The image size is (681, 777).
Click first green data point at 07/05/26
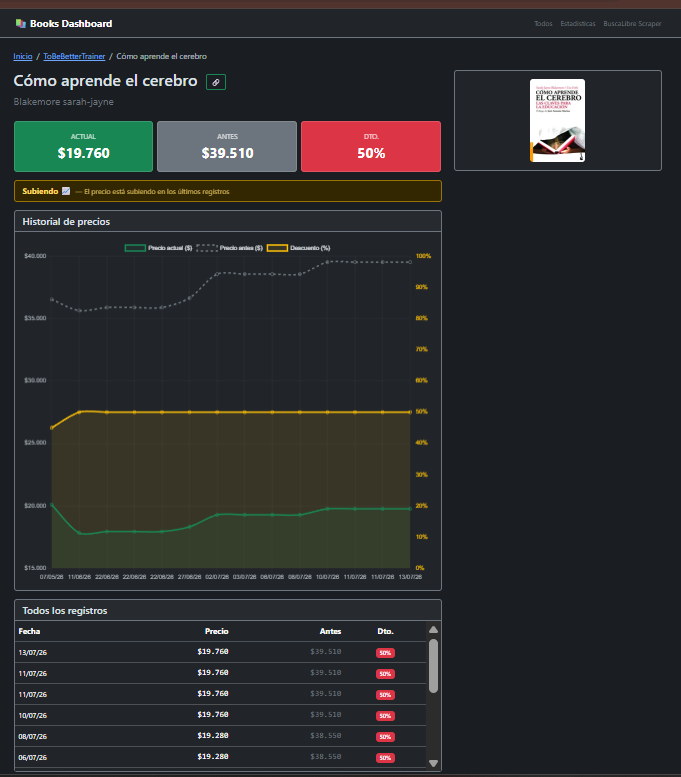(52, 505)
